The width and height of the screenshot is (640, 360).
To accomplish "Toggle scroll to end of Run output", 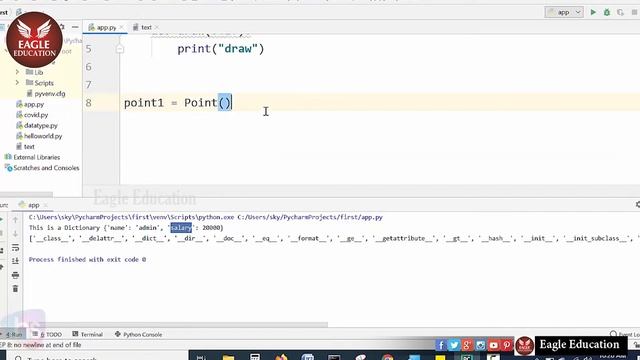I will pos(15,261).
